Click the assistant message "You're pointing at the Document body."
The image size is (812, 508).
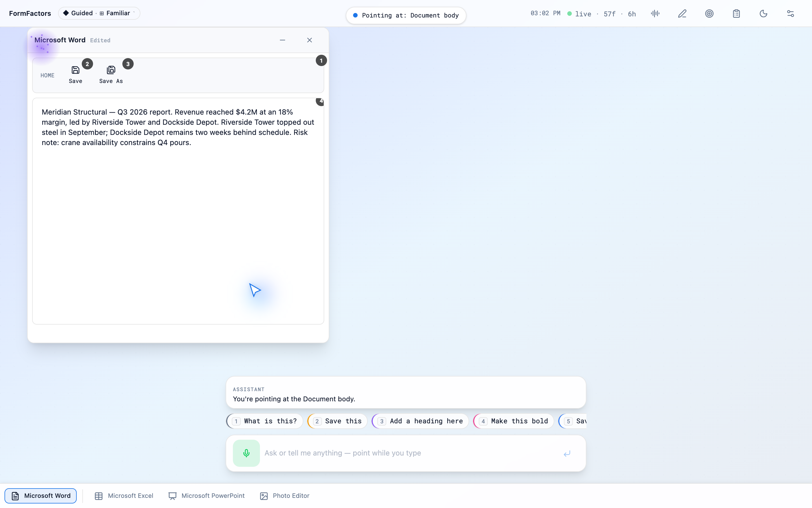(294, 399)
